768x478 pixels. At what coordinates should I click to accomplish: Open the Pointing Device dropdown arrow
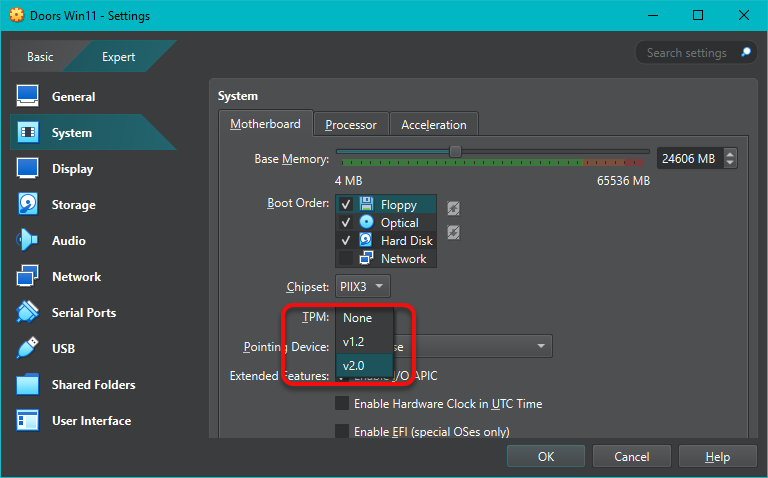pos(541,347)
